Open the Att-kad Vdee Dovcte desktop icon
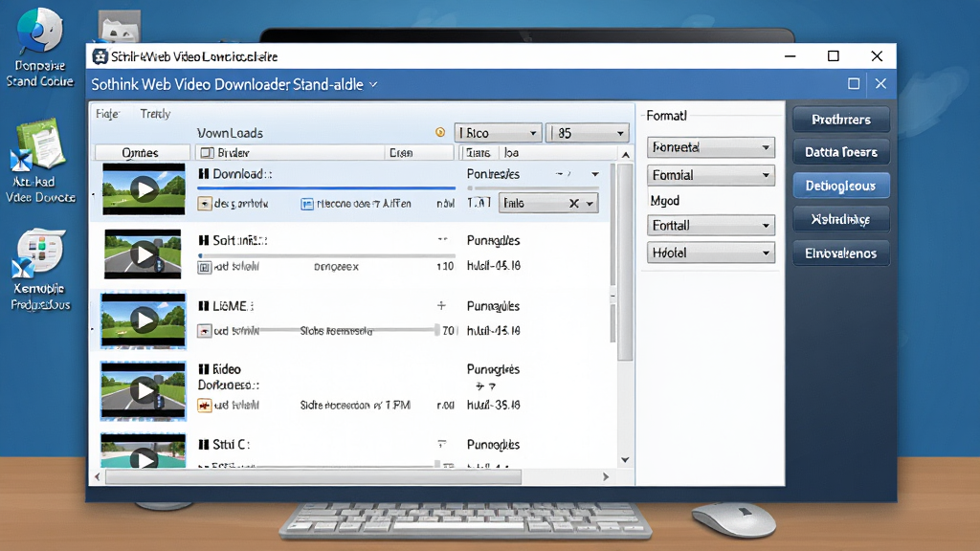The image size is (980, 551). 39,161
